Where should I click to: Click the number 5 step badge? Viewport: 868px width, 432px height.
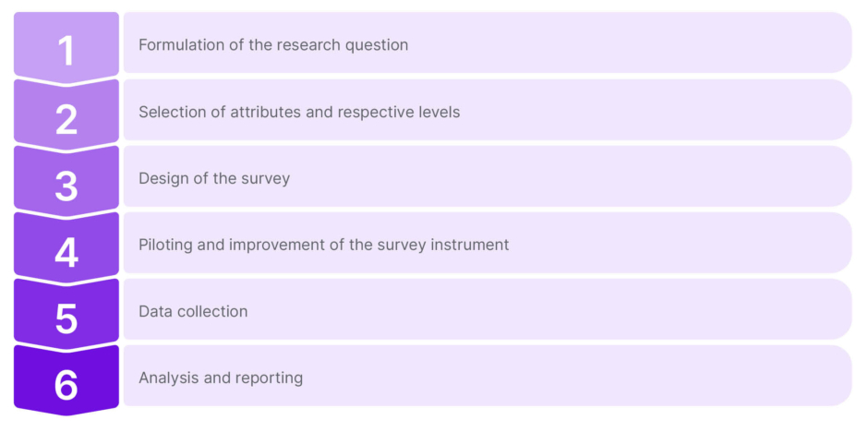[x=66, y=316]
